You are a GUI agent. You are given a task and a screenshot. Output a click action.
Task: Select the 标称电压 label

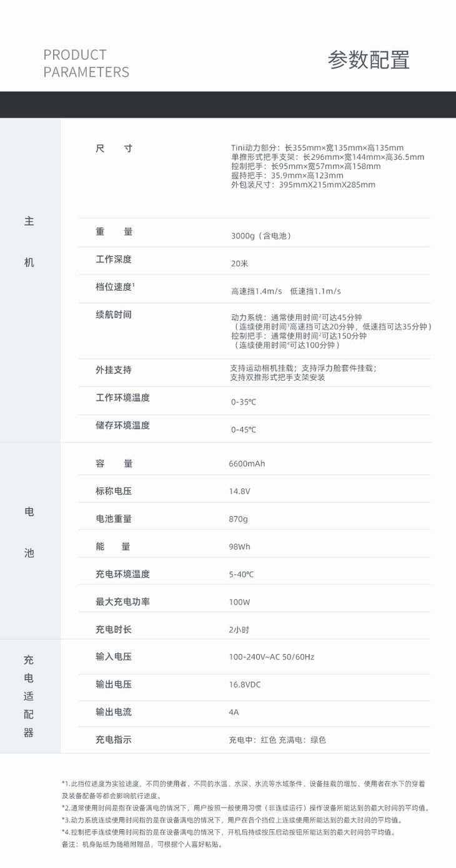pyautogui.click(x=114, y=491)
